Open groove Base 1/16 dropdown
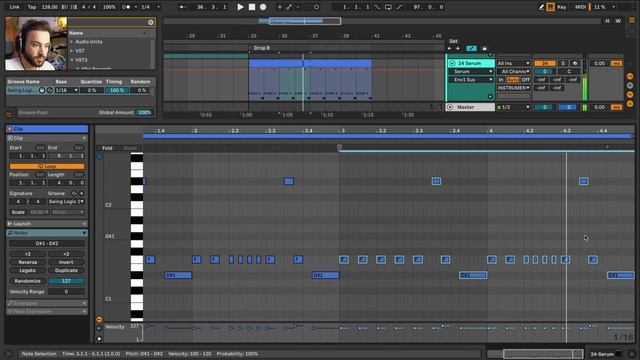640x360 pixels. pos(67,90)
